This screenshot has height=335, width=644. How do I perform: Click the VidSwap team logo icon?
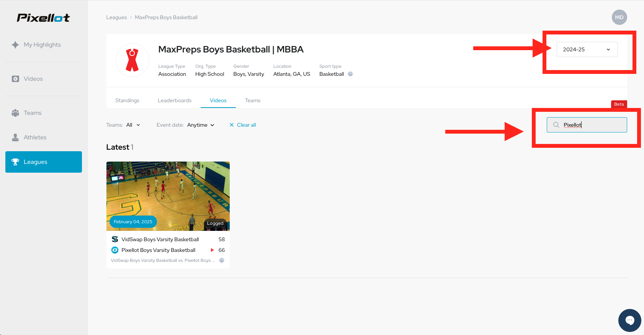pyautogui.click(x=115, y=239)
